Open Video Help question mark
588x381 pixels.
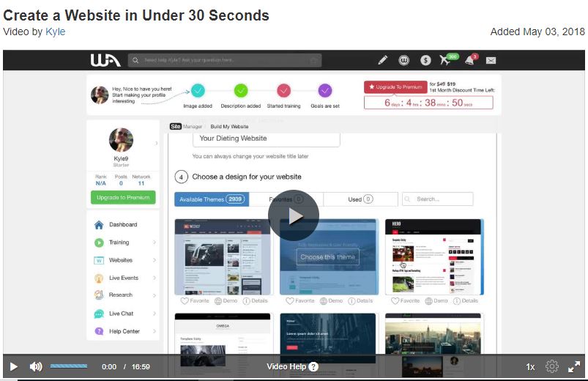tap(313, 367)
